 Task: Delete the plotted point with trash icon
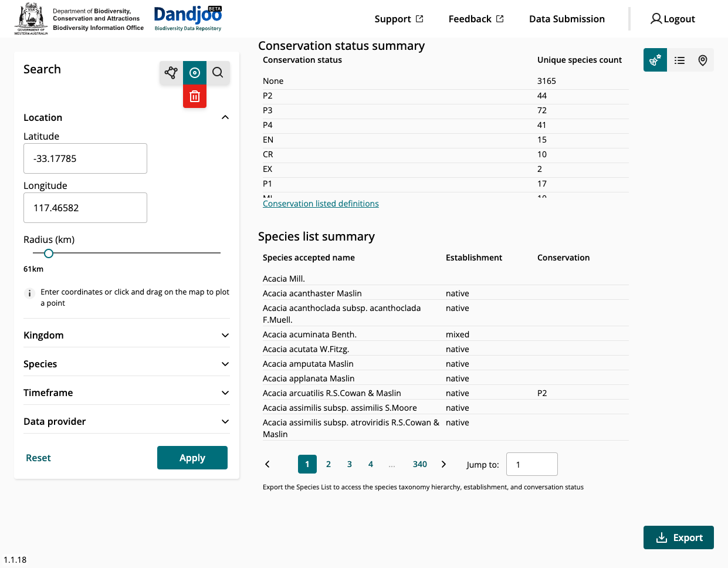click(x=195, y=96)
